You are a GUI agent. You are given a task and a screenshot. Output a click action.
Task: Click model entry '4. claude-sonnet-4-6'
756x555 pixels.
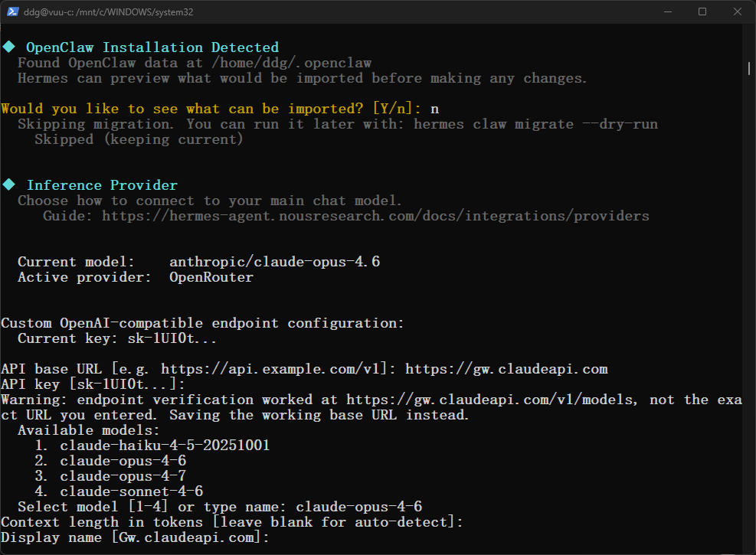point(119,491)
